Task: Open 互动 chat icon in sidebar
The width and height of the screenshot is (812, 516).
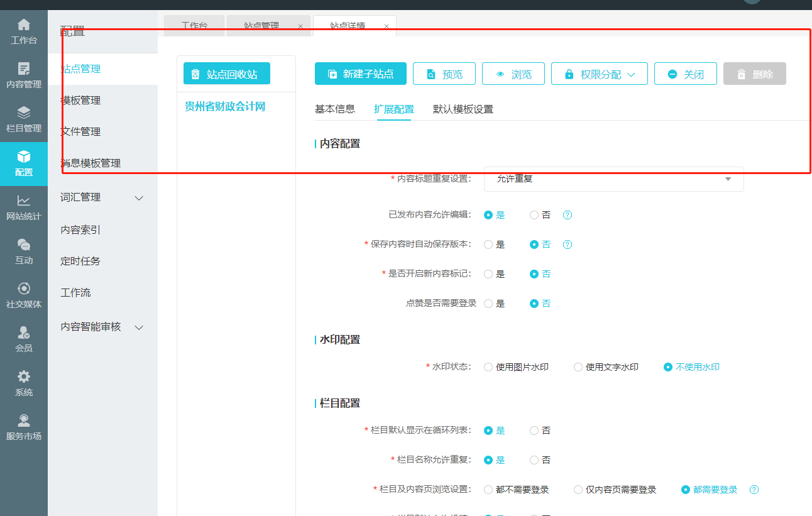Action: click(x=24, y=251)
